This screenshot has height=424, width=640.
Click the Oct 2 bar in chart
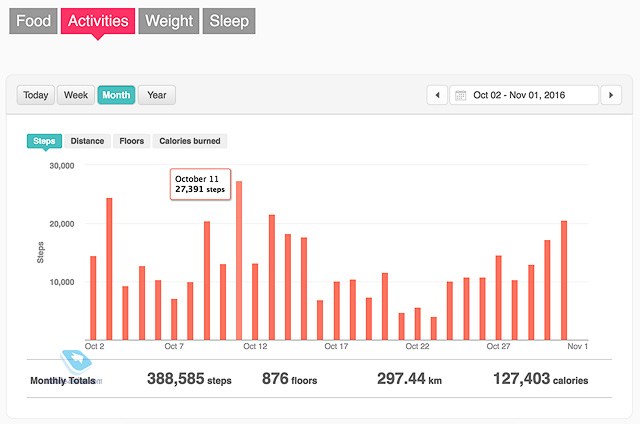(x=93, y=298)
